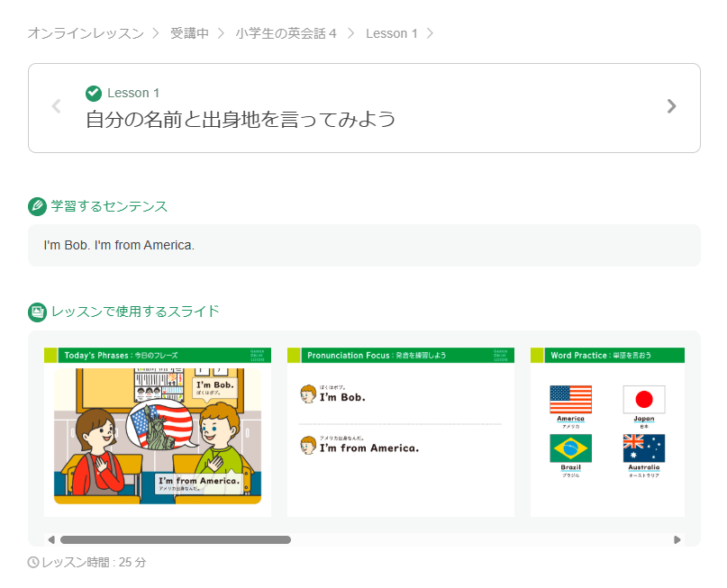Click the clock icon next to レッスン時間
The image size is (727, 588).
(x=33, y=562)
